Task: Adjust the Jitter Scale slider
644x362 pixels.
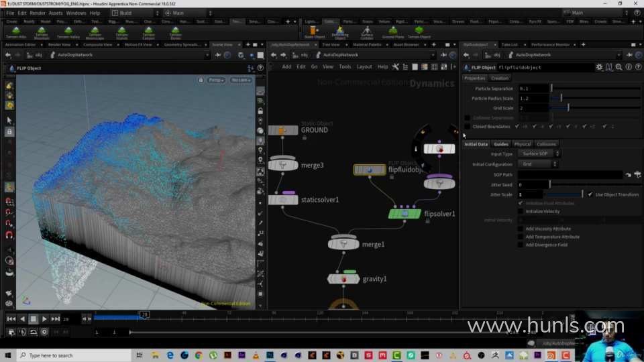Action: [564, 194]
